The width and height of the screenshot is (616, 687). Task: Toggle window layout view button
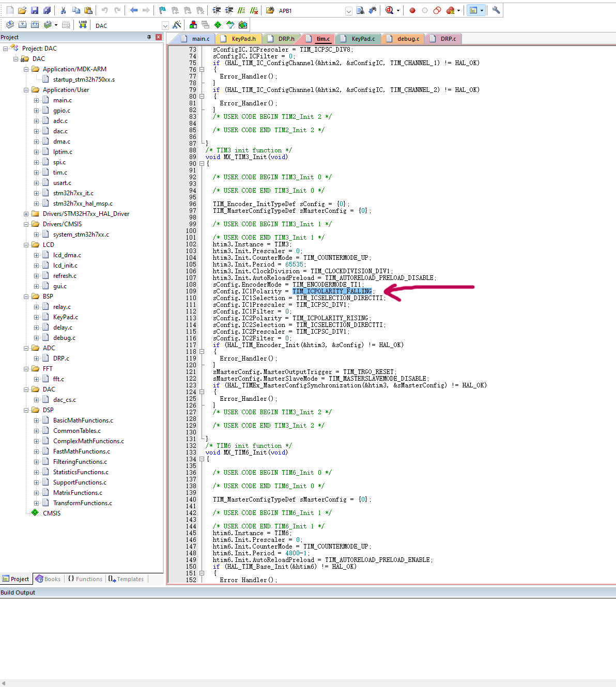tap(473, 10)
